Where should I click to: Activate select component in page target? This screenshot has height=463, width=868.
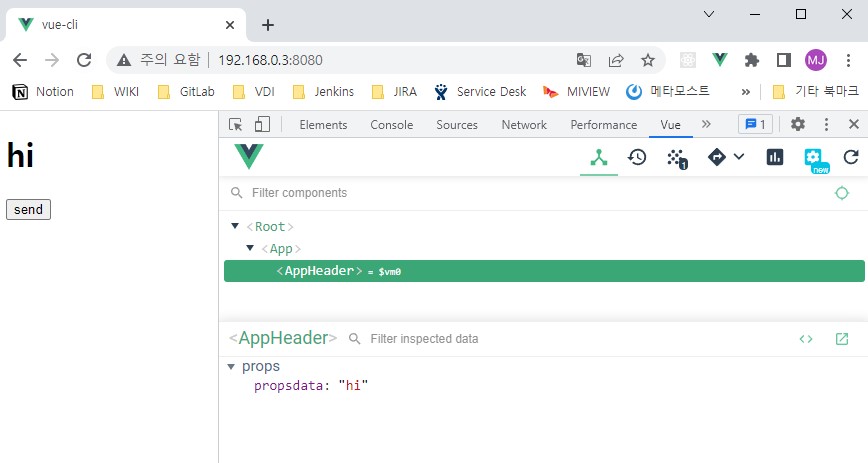pyautogui.click(x=841, y=193)
